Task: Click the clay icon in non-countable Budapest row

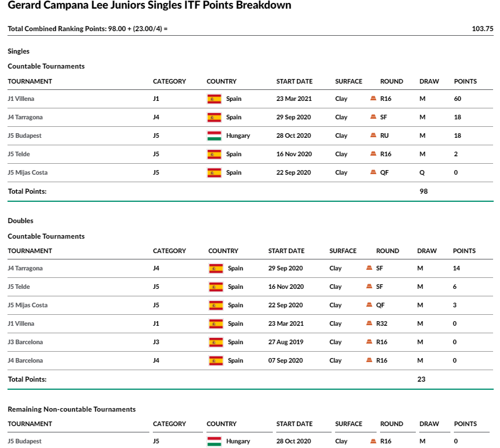Action: pos(373,441)
